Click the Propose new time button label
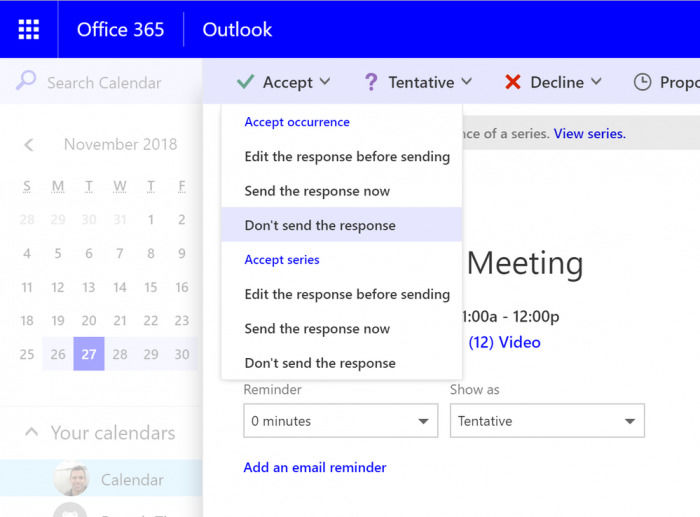The image size is (700, 517). (x=679, y=83)
